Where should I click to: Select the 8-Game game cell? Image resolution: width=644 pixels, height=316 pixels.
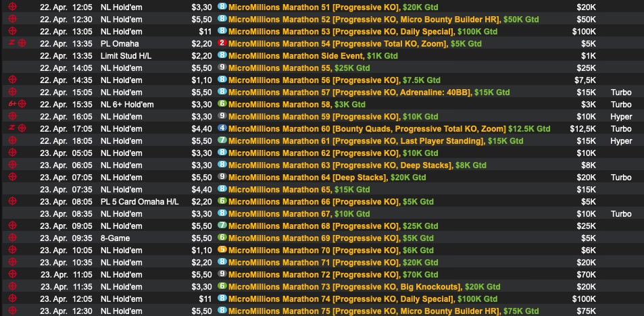(x=115, y=238)
